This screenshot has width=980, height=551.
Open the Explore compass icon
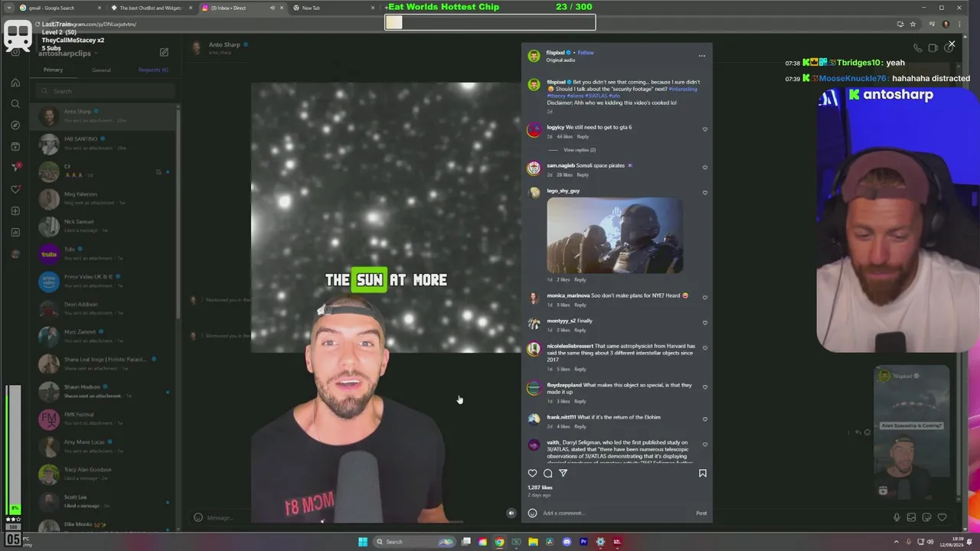tap(15, 125)
